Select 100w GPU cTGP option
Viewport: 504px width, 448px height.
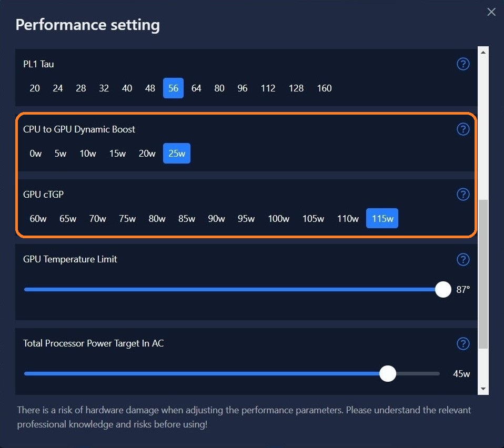(278, 219)
